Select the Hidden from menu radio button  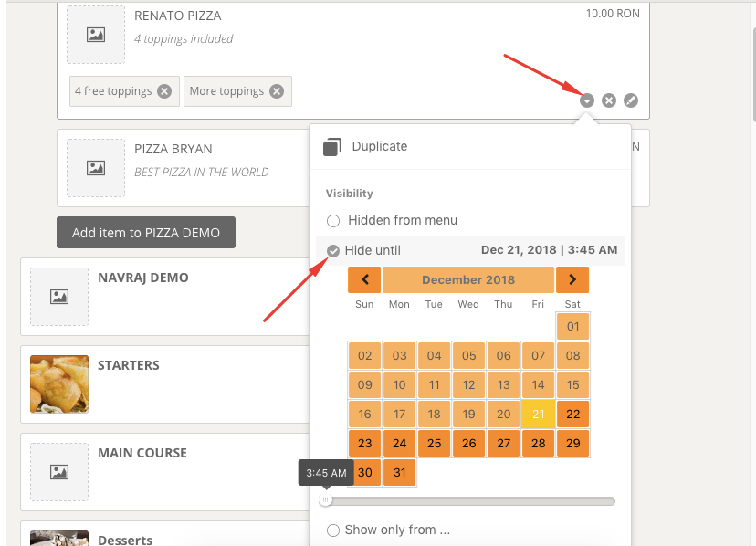333,221
